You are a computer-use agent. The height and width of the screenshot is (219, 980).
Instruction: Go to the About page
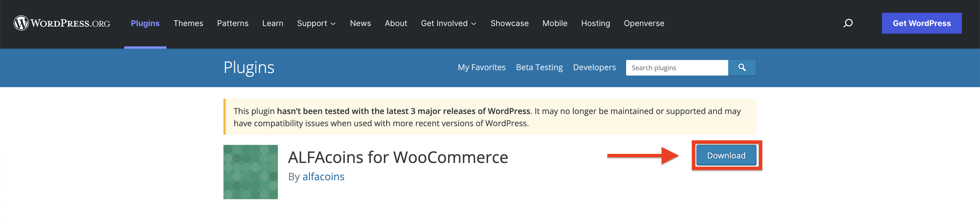coord(396,23)
